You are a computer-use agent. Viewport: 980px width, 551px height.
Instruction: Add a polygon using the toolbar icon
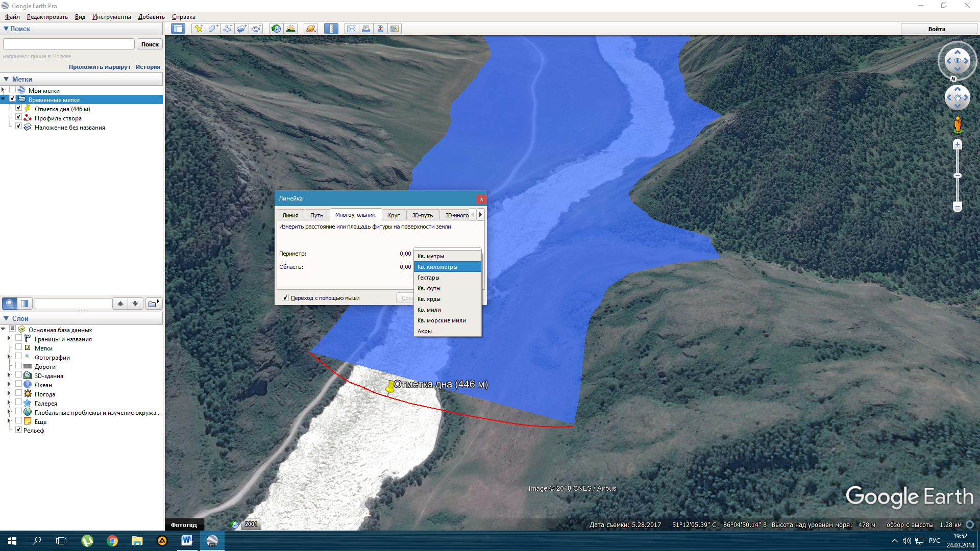click(x=213, y=29)
